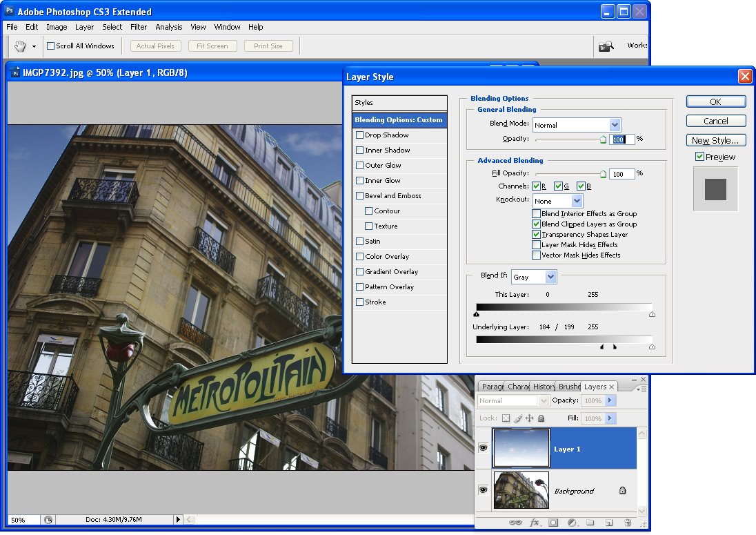756x535 pixels.
Task: Click the Layer 1 sky thumbnail
Action: pyautogui.click(x=521, y=448)
